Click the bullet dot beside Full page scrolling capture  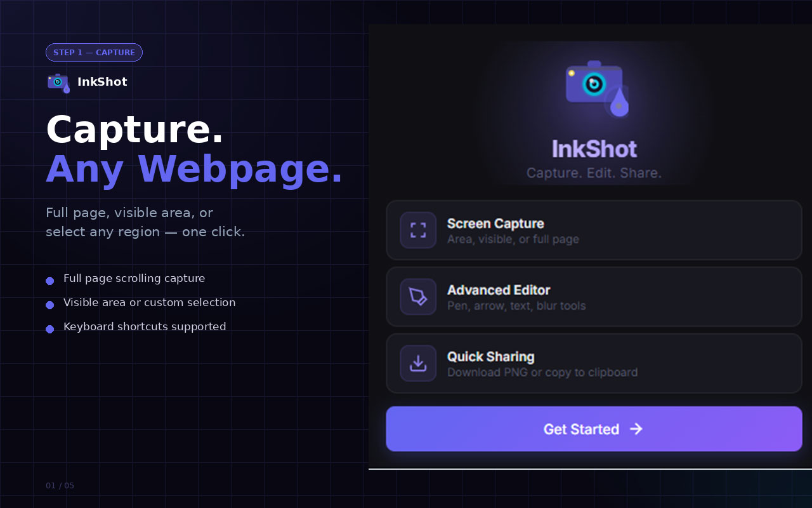49,281
